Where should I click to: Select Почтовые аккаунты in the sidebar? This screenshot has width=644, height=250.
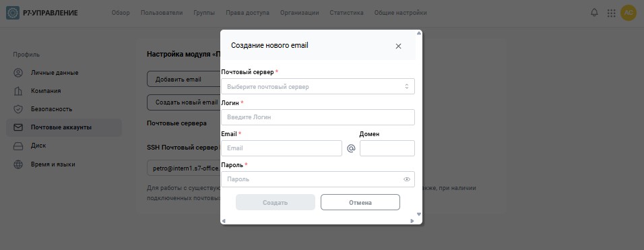[64, 127]
